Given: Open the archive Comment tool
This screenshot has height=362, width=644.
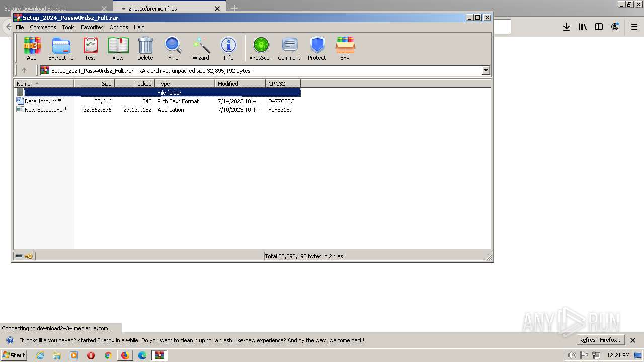Looking at the screenshot, I should point(289,49).
